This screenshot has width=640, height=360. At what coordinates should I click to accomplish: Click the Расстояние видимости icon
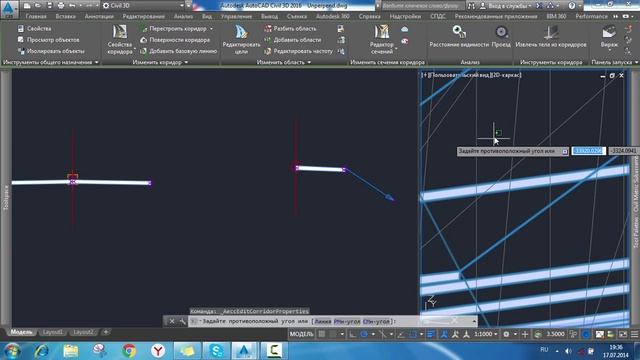[459, 31]
